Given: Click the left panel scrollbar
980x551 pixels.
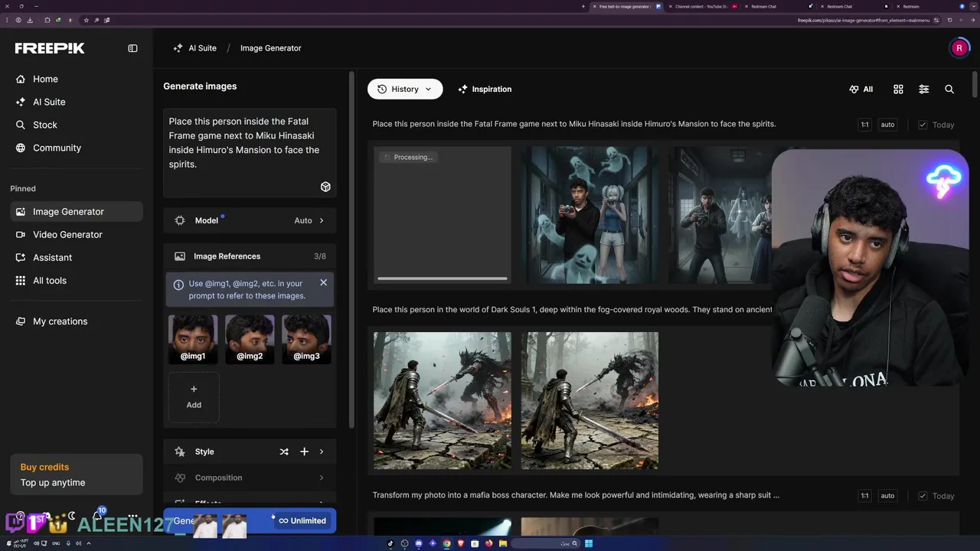Looking at the screenshot, I should pyautogui.click(x=351, y=249).
